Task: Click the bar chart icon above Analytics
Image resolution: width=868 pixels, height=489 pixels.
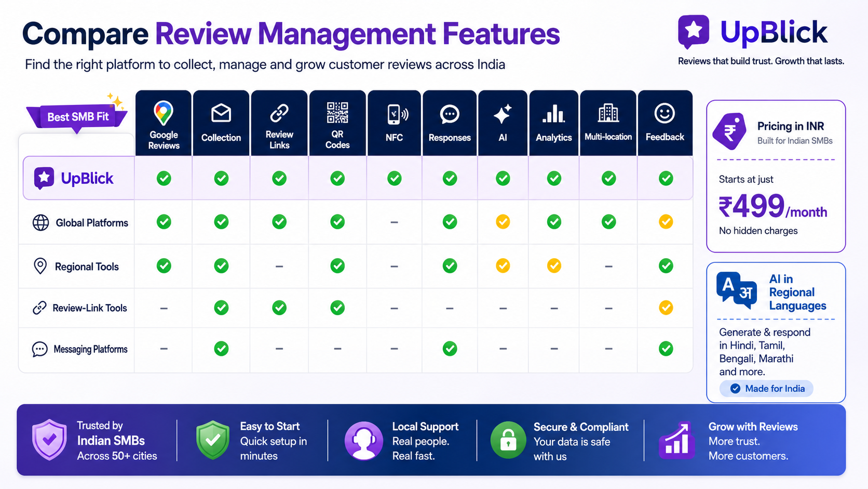Action: (554, 113)
